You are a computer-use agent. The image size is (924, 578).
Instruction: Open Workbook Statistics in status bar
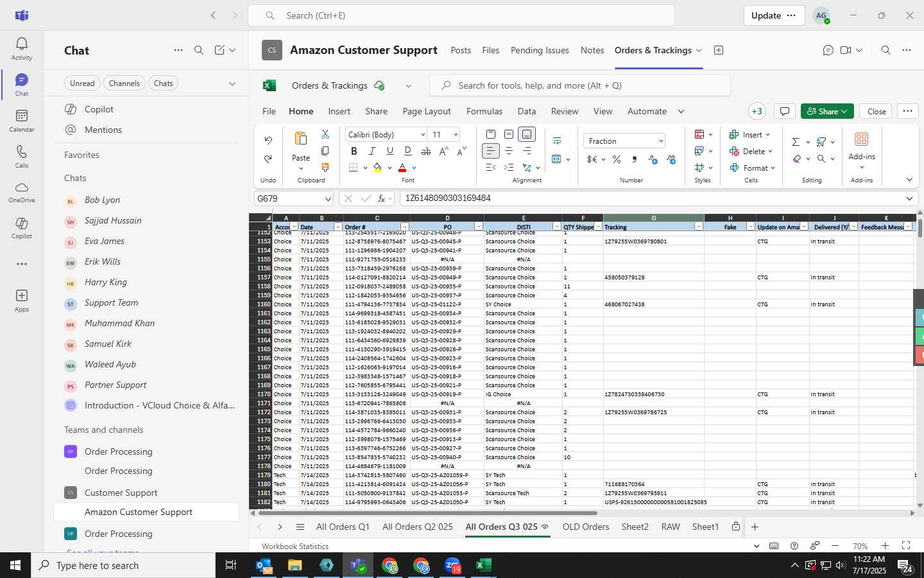(295, 546)
